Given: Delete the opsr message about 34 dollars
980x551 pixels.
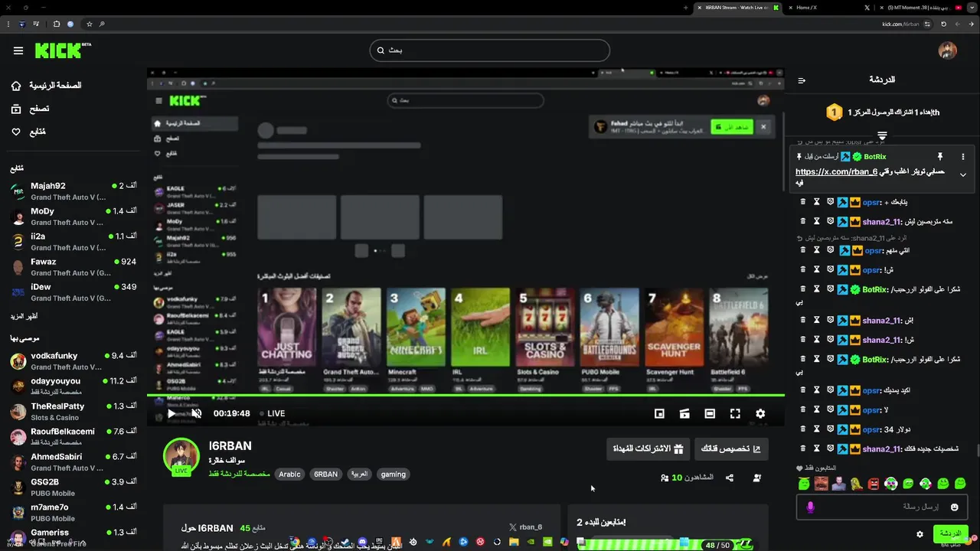Looking at the screenshot, I should 802,429.
